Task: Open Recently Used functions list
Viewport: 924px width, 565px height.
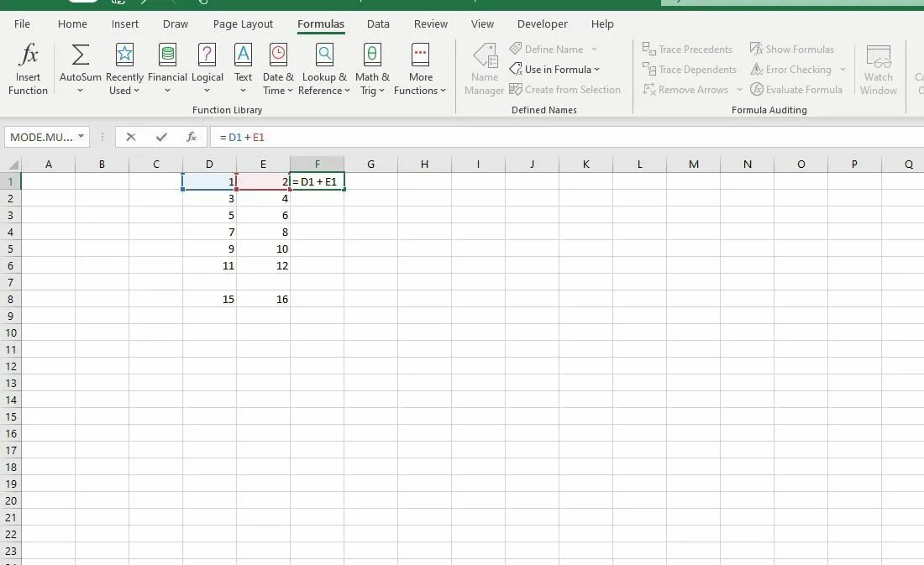Action: pos(124,69)
